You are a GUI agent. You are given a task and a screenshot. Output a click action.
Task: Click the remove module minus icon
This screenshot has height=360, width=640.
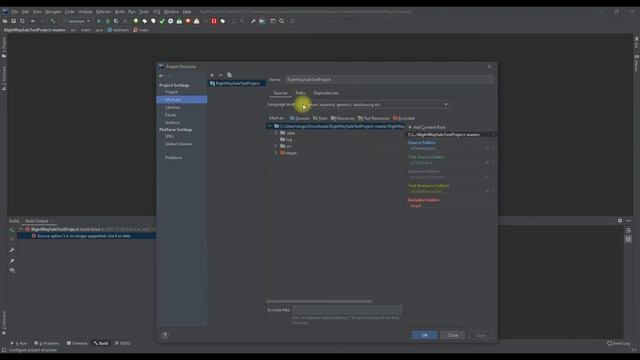tap(220, 75)
